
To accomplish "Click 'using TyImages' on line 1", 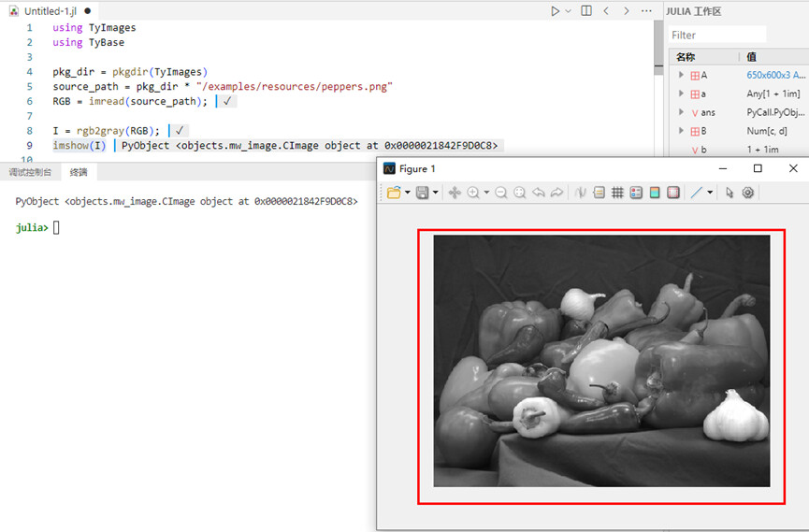I will point(94,27).
